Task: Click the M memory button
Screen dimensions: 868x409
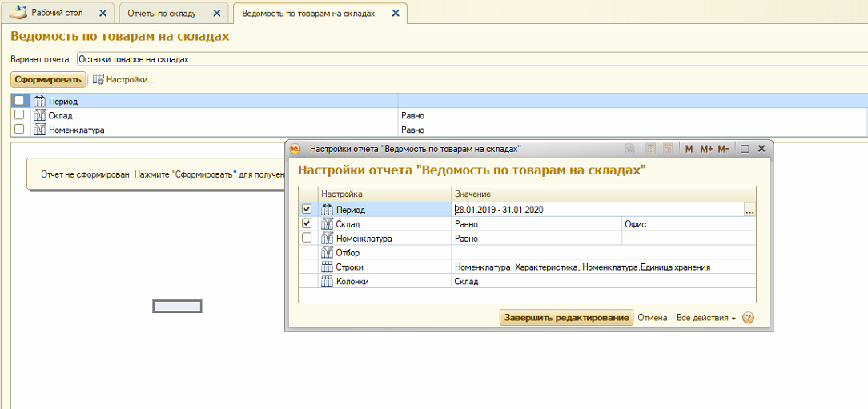Action: pyautogui.click(x=689, y=149)
